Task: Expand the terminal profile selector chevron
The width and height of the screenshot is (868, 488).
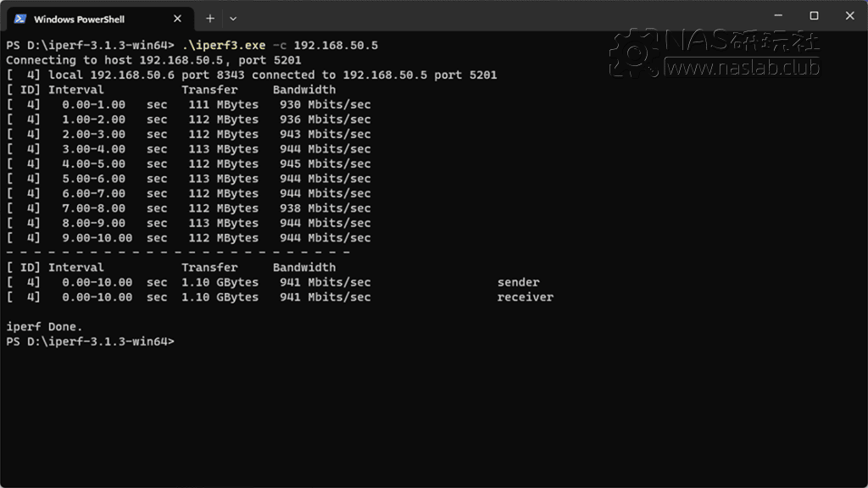Action: [x=232, y=18]
